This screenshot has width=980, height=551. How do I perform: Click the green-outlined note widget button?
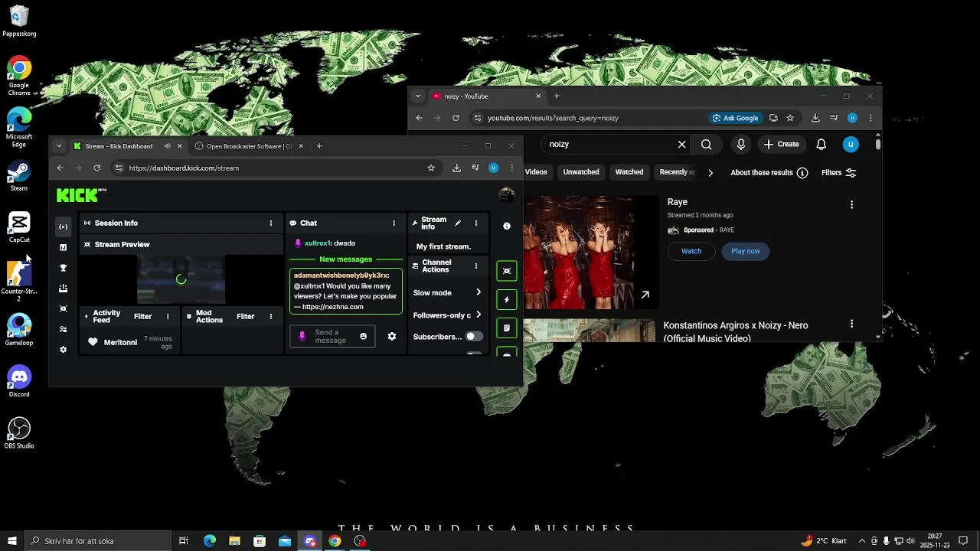(506, 328)
